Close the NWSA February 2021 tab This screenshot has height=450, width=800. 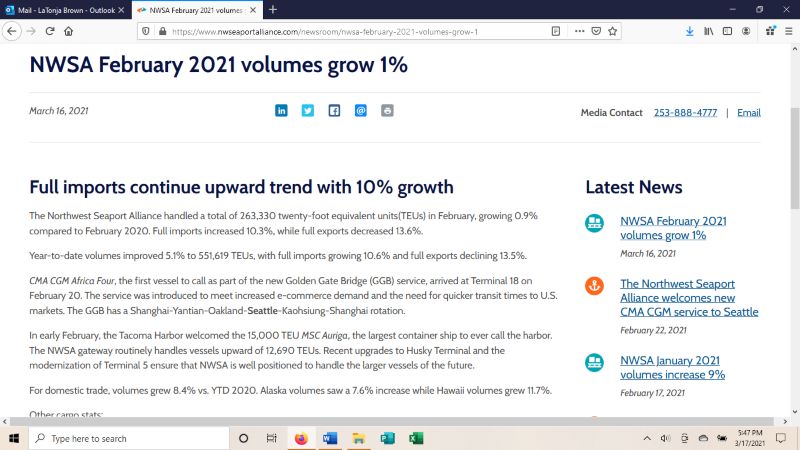pos(253,10)
